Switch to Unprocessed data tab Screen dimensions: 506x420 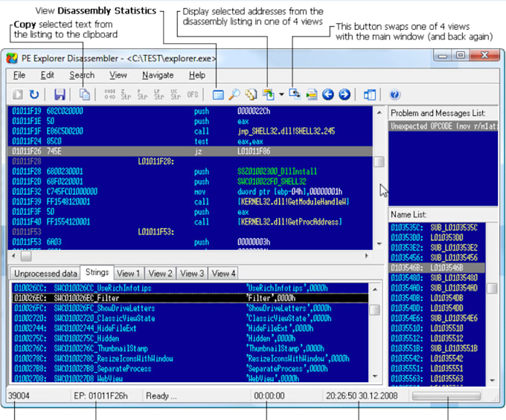click(x=45, y=274)
